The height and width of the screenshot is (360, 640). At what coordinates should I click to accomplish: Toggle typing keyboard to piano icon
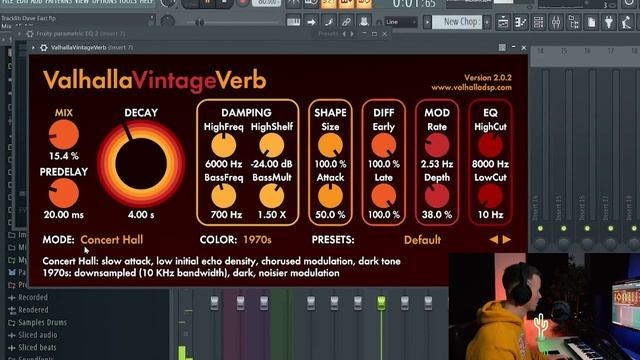click(x=293, y=22)
